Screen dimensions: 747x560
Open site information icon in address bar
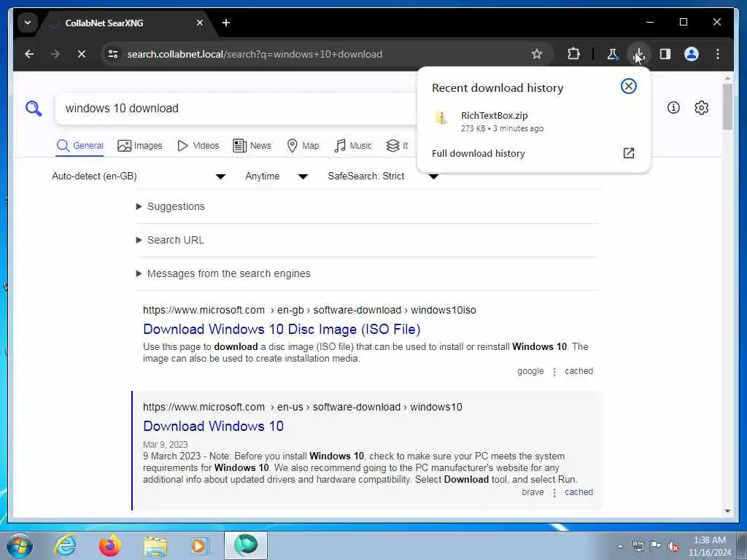(113, 54)
